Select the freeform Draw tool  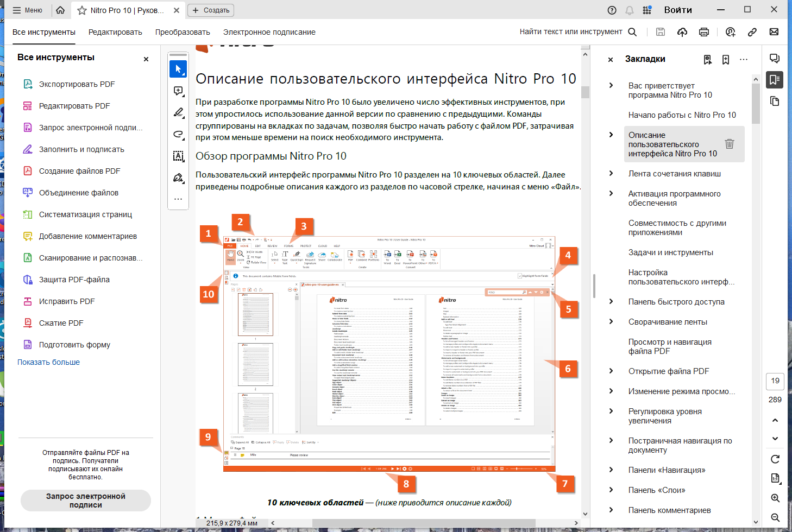coord(178,134)
